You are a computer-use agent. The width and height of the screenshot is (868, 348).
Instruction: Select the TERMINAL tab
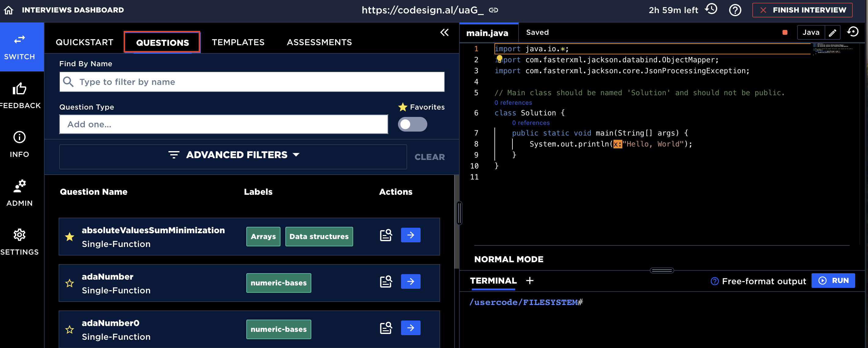(493, 281)
